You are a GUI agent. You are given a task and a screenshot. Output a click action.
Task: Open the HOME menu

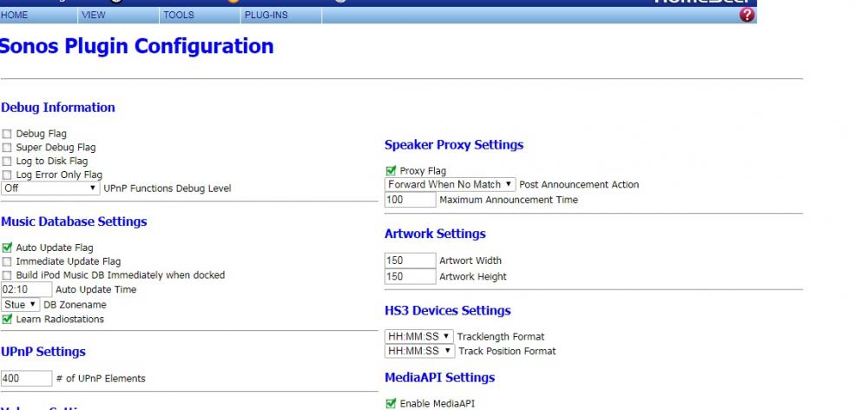click(15, 15)
